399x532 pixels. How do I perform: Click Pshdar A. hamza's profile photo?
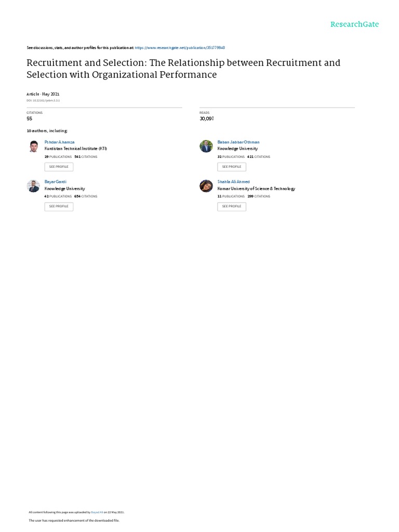[33, 147]
